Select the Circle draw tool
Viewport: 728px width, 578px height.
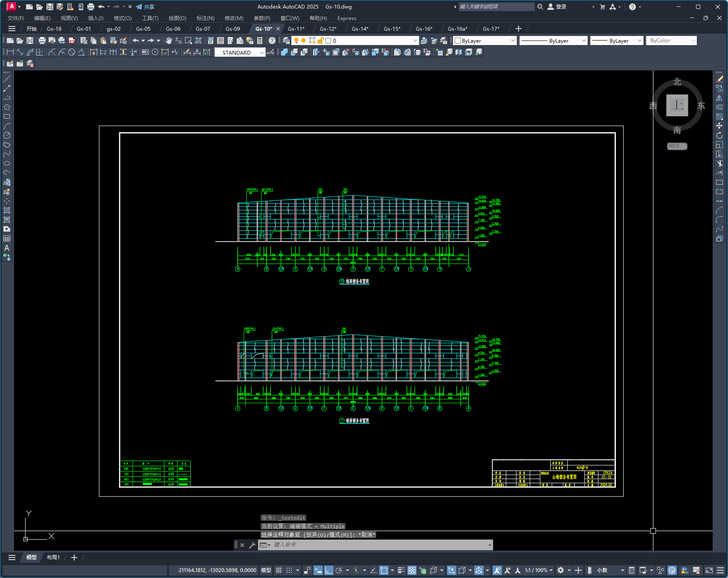(x=7, y=135)
